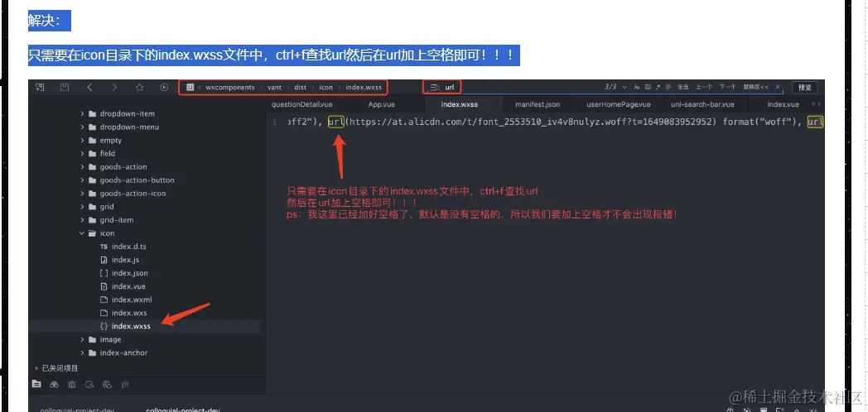The height and width of the screenshot is (412, 868).
Task: Click the project folder icon in bottom bar
Action: click(36, 385)
